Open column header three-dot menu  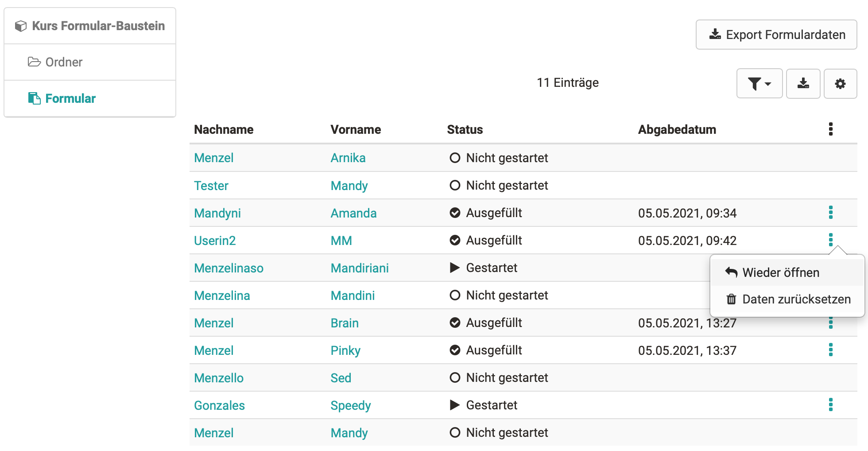tap(830, 129)
